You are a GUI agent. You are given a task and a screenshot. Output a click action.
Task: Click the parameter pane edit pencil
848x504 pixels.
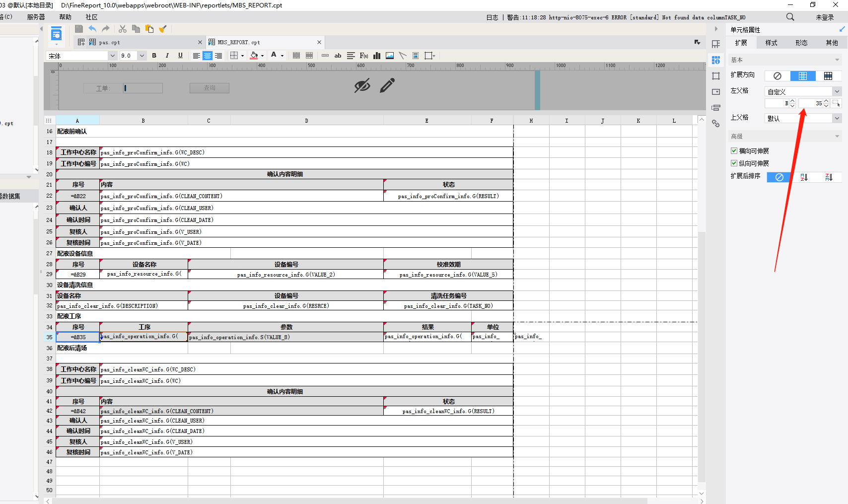pyautogui.click(x=387, y=85)
